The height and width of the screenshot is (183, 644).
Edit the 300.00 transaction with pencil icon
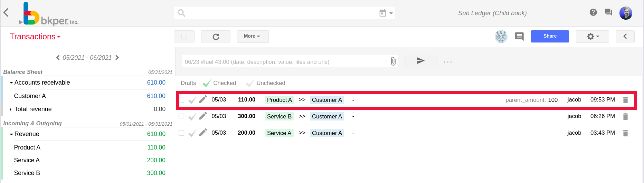[203, 116]
